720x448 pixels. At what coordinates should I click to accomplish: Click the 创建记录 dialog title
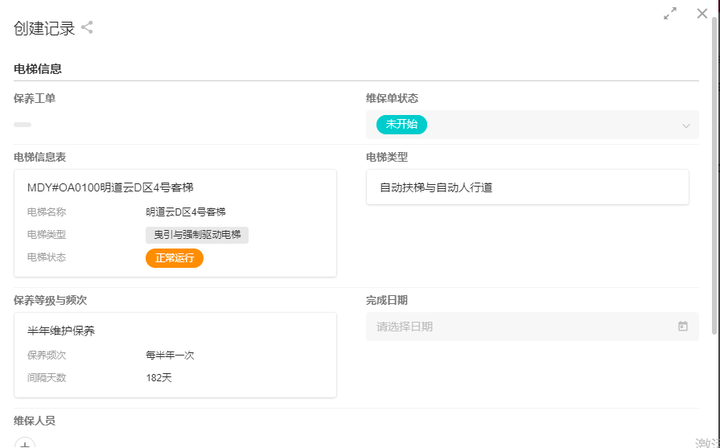pos(44,28)
